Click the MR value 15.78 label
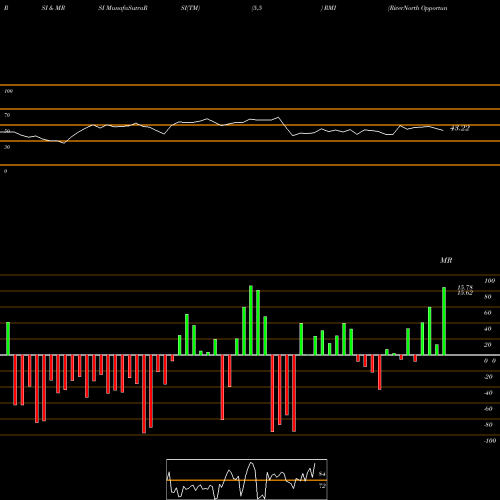The width and height of the screenshot is (500, 500). [465, 287]
